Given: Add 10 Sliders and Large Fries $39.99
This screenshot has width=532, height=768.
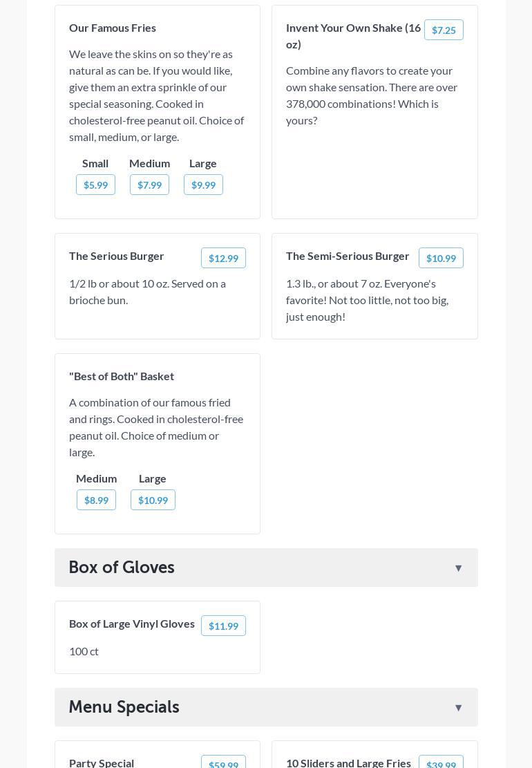Looking at the screenshot, I should coord(441,763).
